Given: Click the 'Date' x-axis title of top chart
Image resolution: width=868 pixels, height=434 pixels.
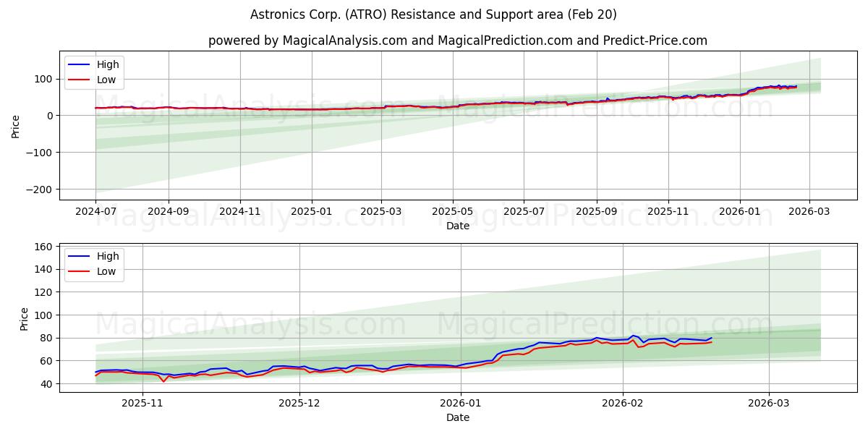Looking at the screenshot, I should [458, 226].
